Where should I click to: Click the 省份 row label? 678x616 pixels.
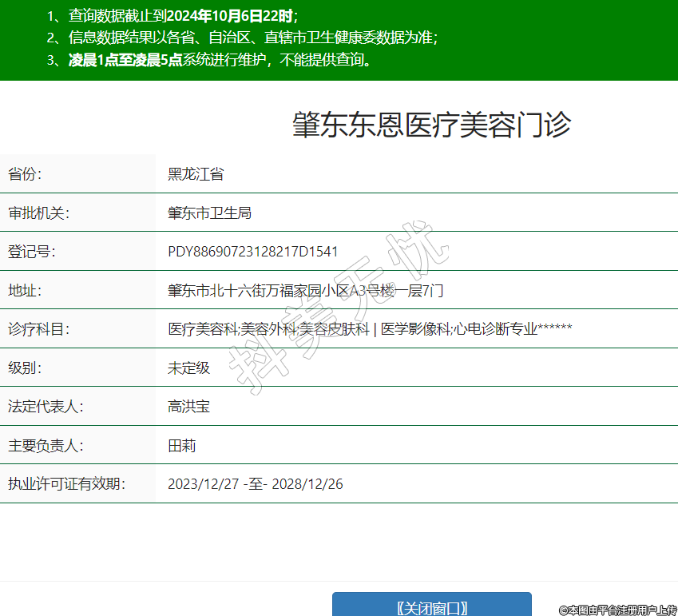tap(25, 174)
